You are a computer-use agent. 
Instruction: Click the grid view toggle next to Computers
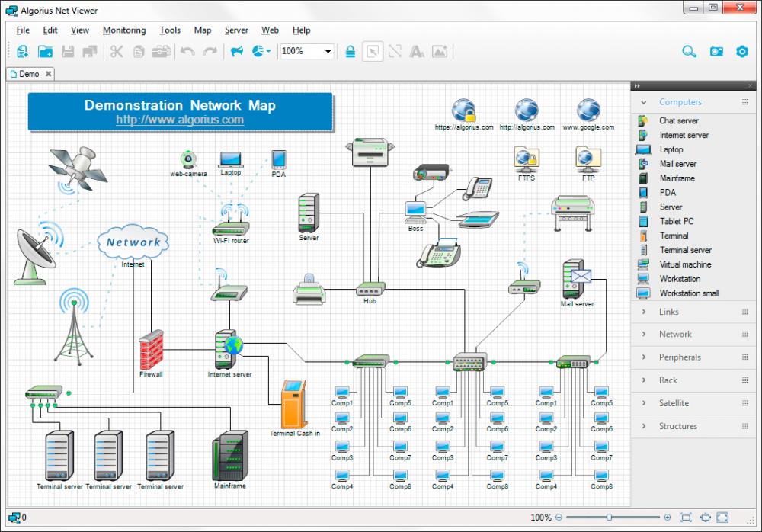(x=744, y=101)
